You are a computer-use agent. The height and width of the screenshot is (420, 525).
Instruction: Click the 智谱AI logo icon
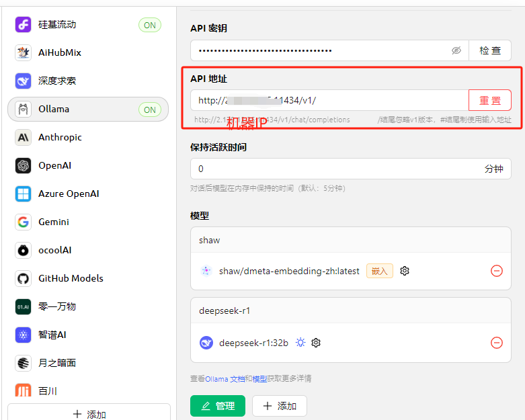[23, 335]
